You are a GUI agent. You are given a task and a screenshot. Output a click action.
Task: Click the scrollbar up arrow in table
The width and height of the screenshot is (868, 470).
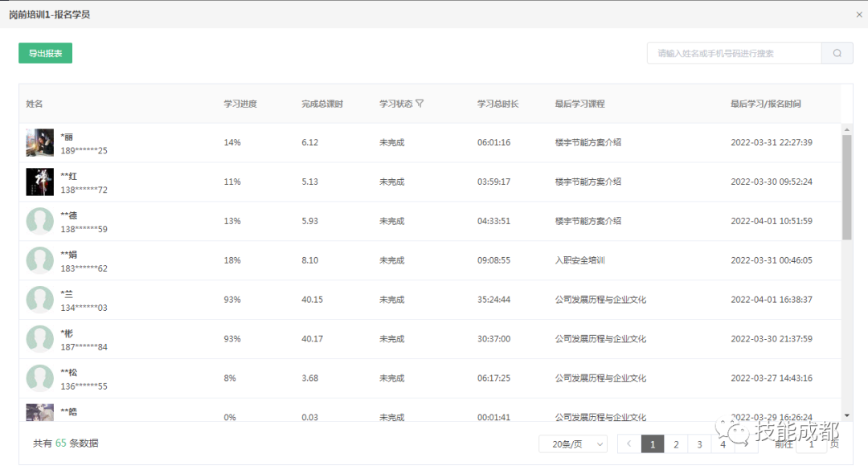[846, 129]
